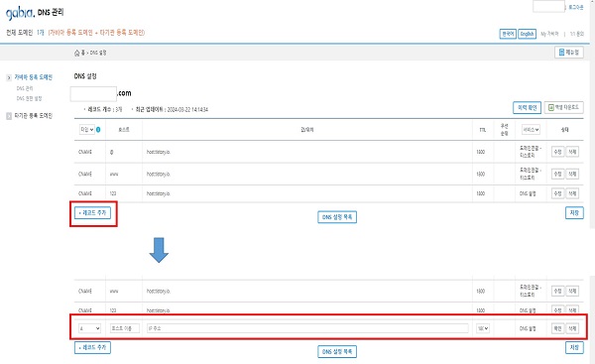Click the @ host cell
The image size is (595, 364).
(x=111, y=152)
